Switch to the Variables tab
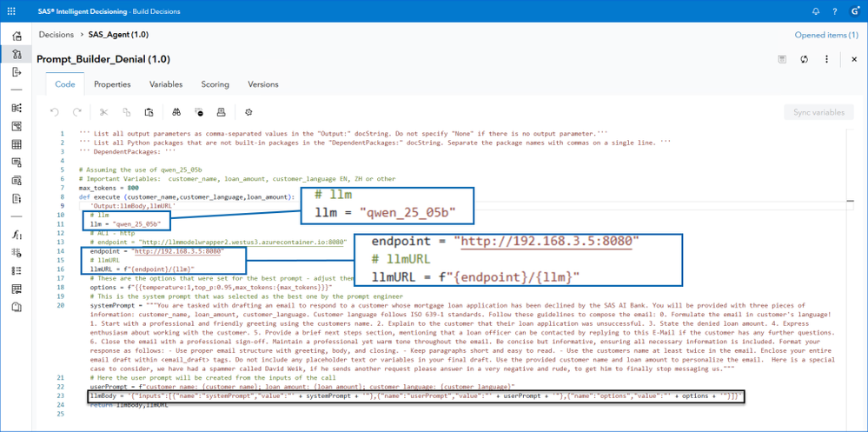 (166, 84)
